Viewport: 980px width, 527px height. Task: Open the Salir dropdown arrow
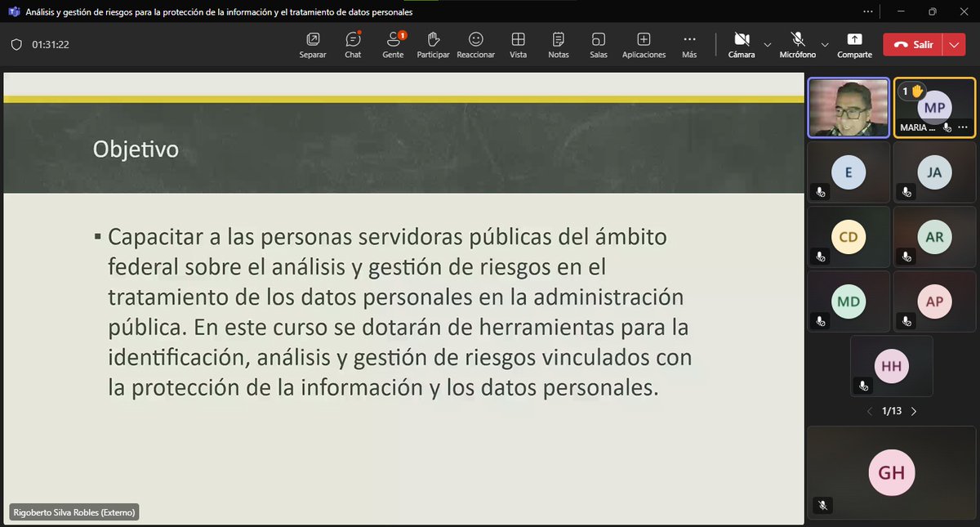[954, 45]
